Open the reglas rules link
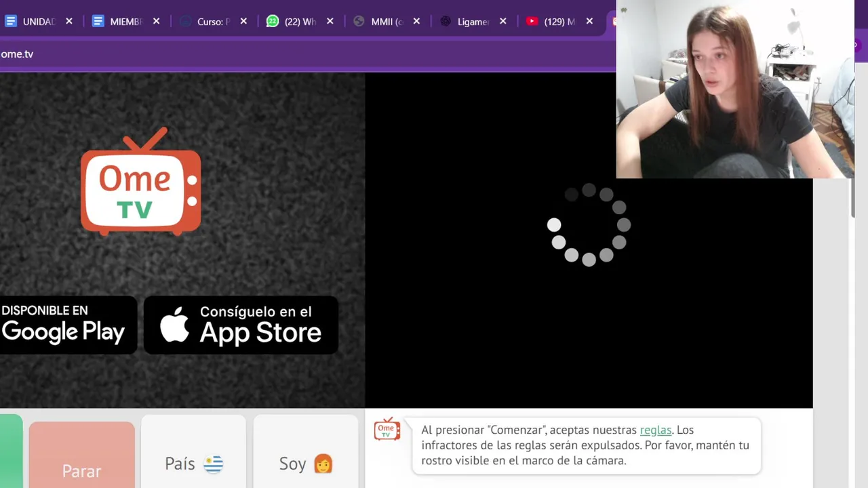 656,430
